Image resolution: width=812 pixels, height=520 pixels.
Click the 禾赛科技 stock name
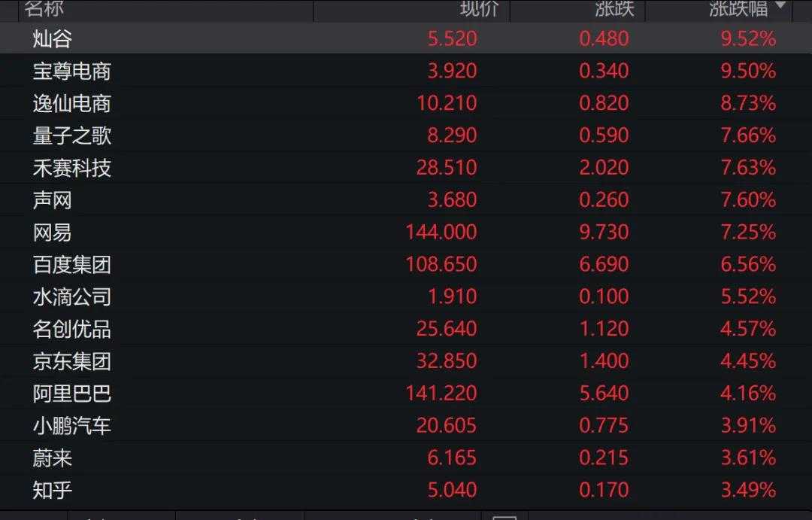click(x=72, y=168)
